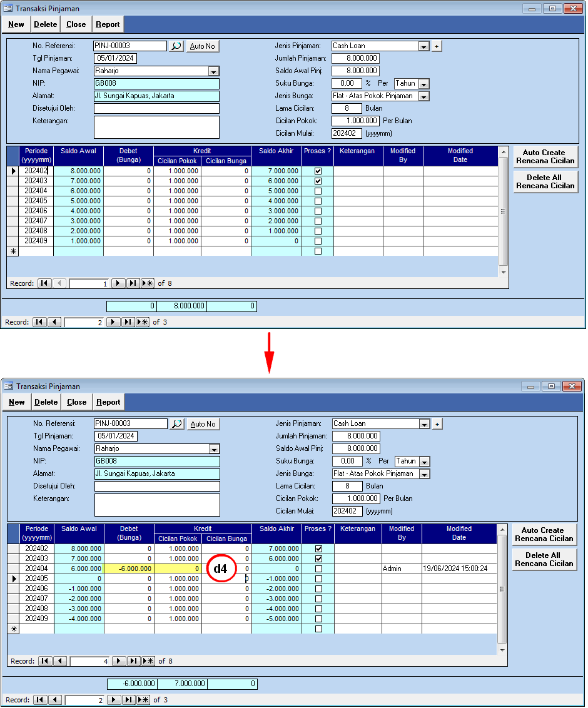Click the Disetujui Oleh field in upper window
Screen dimensions: 588x708
point(156,109)
